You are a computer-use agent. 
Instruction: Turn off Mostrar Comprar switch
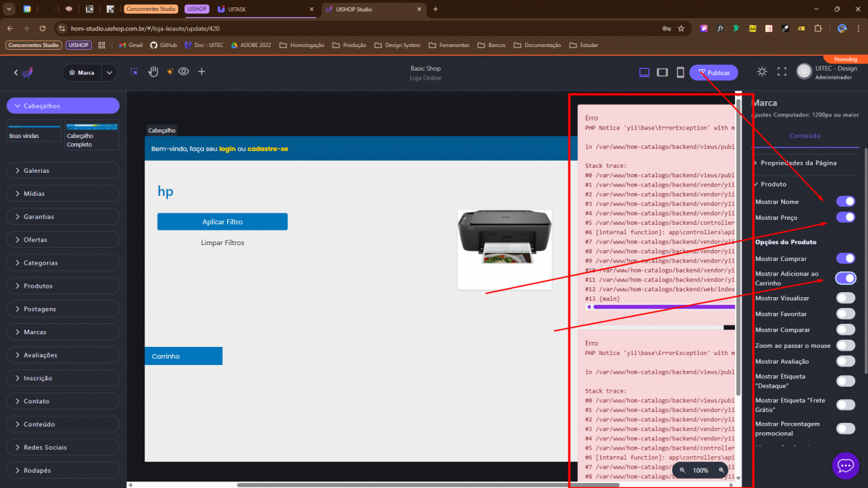tap(845, 258)
